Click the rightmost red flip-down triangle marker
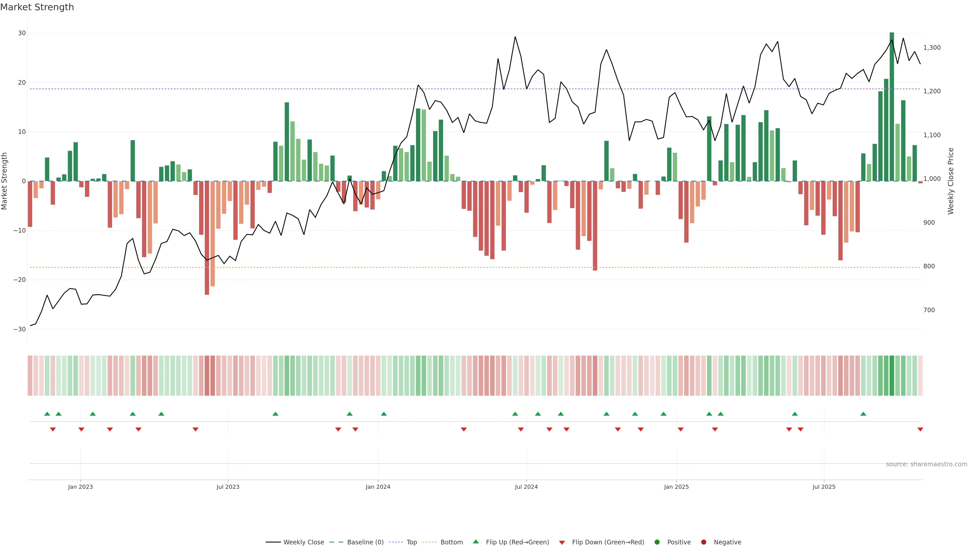This screenshot has width=980, height=551. click(920, 429)
